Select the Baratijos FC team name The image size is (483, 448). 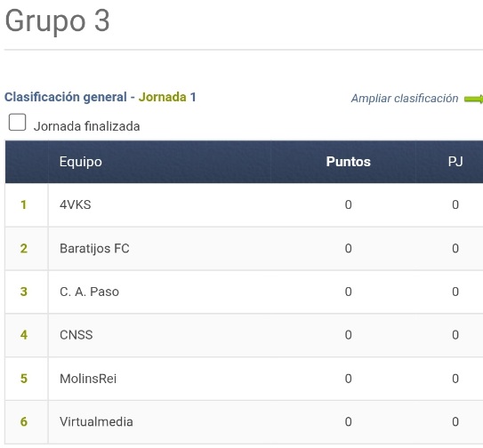94,249
